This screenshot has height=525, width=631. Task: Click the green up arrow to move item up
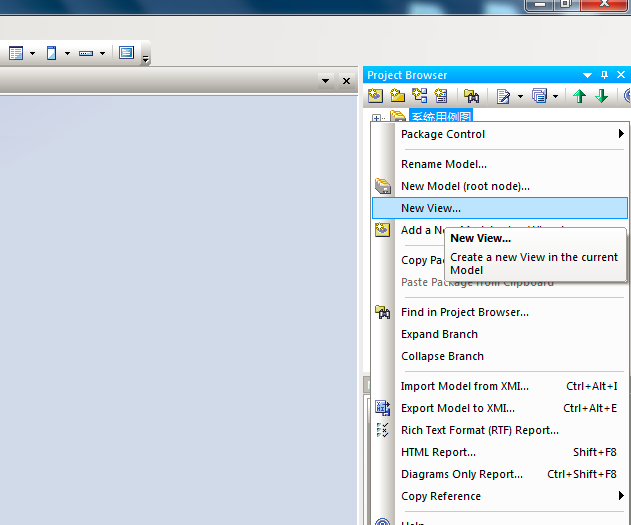(579, 96)
